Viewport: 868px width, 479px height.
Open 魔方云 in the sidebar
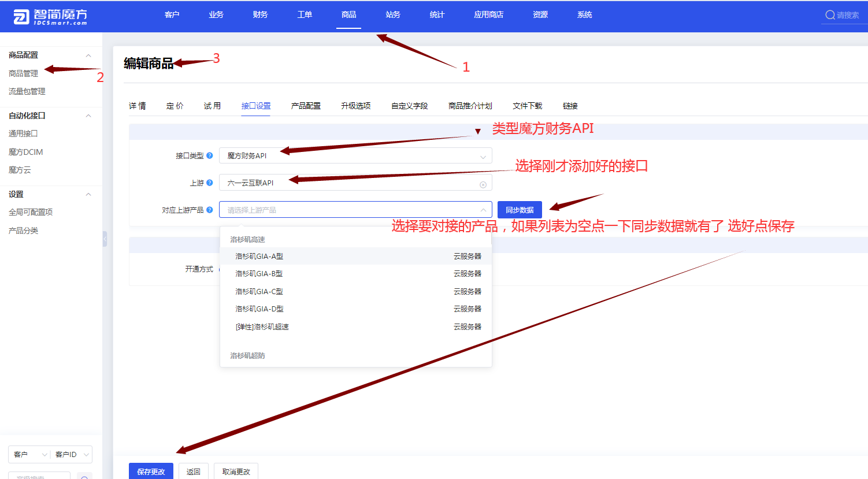point(20,170)
